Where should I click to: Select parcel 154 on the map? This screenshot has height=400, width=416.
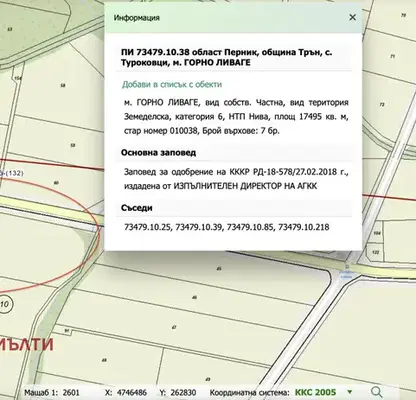click(18, 78)
